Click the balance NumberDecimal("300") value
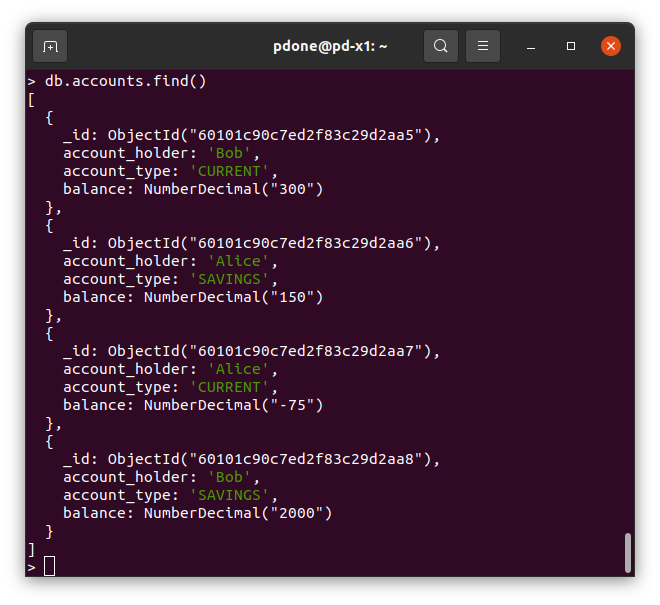 click(x=234, y=189)
